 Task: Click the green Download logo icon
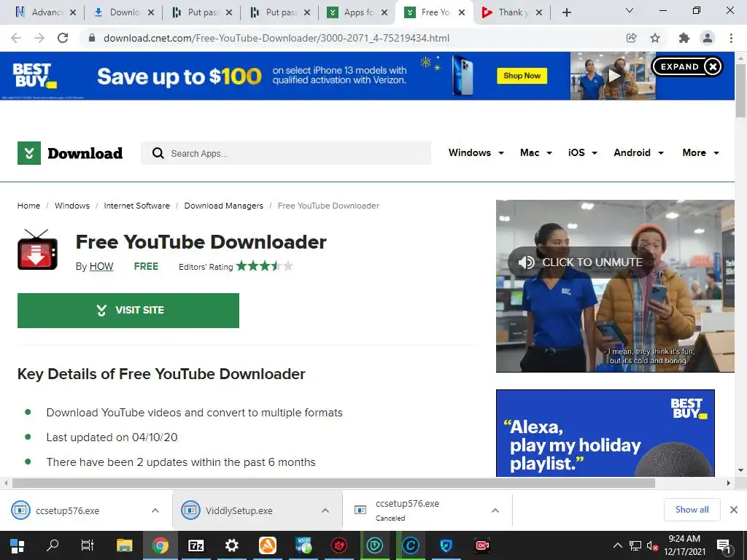[29, 153]
